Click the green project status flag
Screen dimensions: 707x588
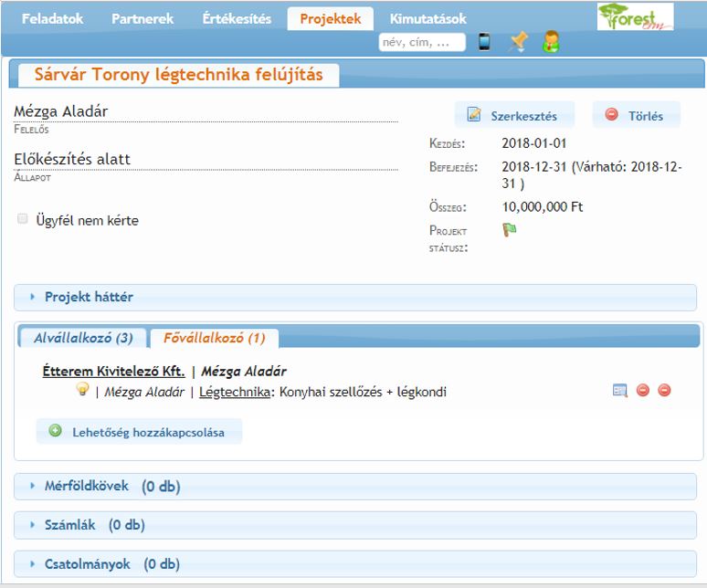coord(509,230)
